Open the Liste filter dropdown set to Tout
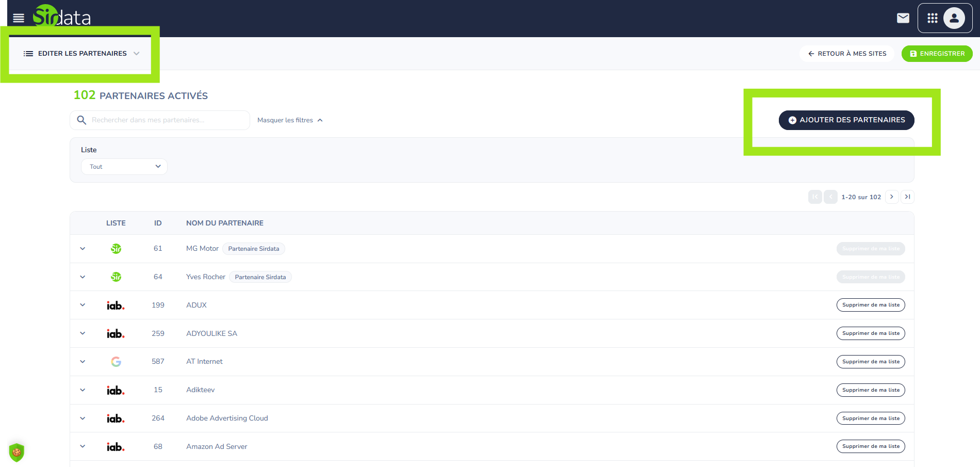 tap(124, 167)
